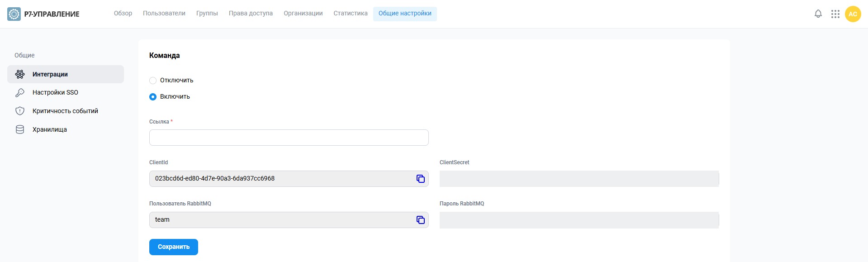The height and width of the screenshot is (262, 868).
Task: Focus the Ссылка input field
Action: (x=289, y=138)
